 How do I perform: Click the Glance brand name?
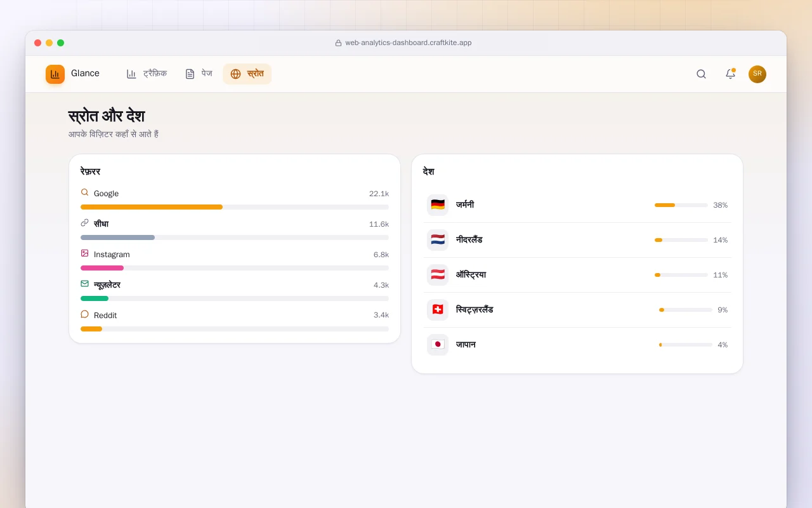click(85, 74)
